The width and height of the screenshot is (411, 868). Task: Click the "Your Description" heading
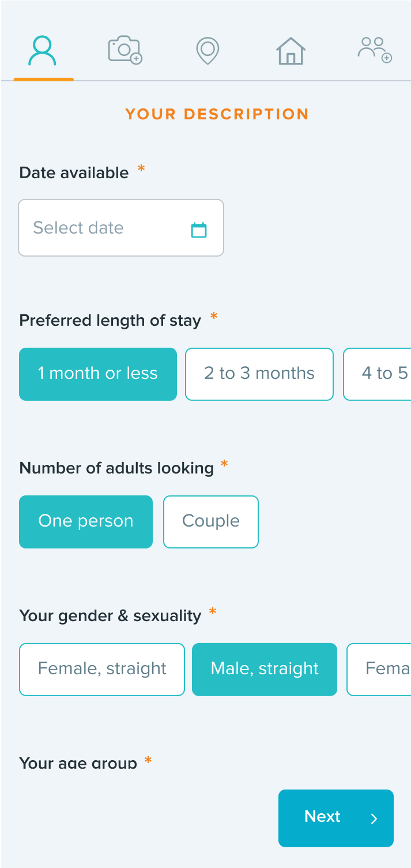(x=217, y=114)
